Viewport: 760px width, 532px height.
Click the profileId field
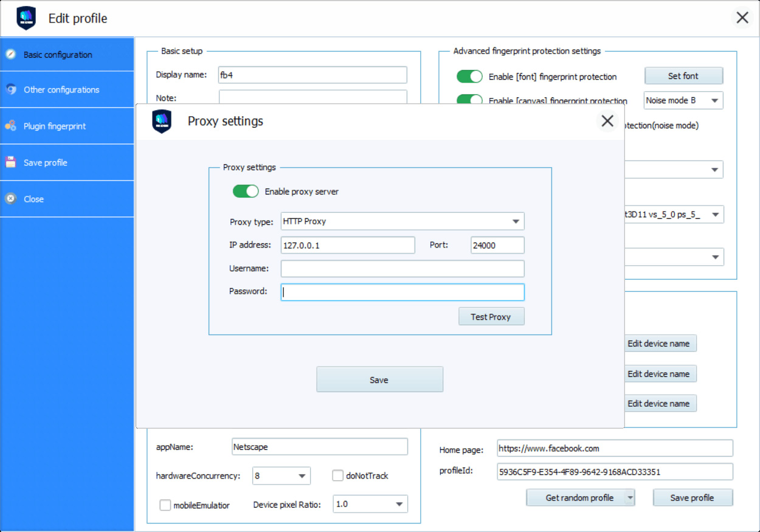pos(615,471)
